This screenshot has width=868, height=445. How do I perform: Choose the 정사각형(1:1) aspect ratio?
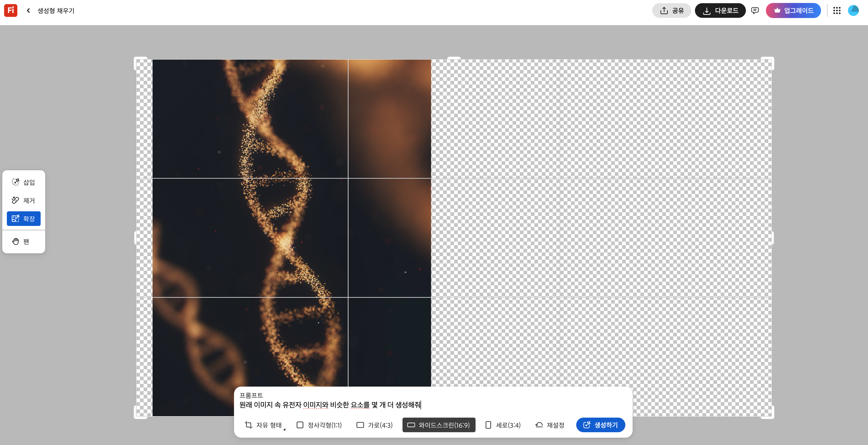click(x=319, y=425)
